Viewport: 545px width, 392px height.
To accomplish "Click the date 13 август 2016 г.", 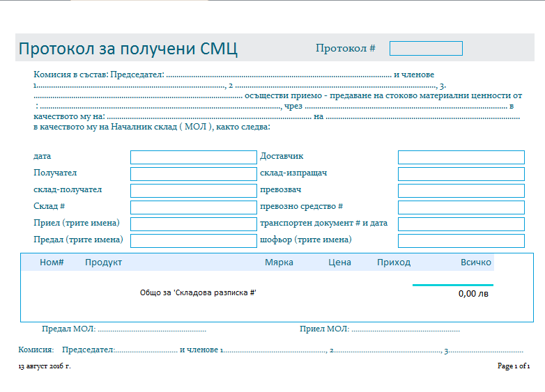I will coord(45,366).
